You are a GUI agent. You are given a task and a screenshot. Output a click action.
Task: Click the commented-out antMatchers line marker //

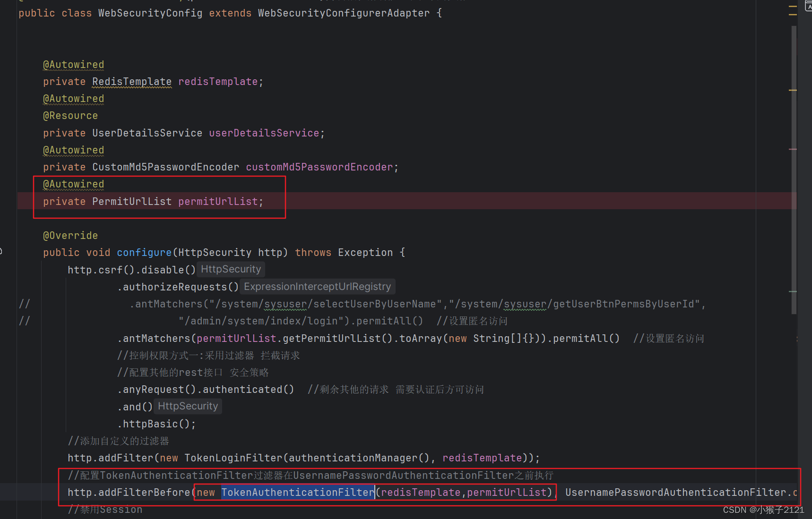pyautogui.click(x=24, y=304)
